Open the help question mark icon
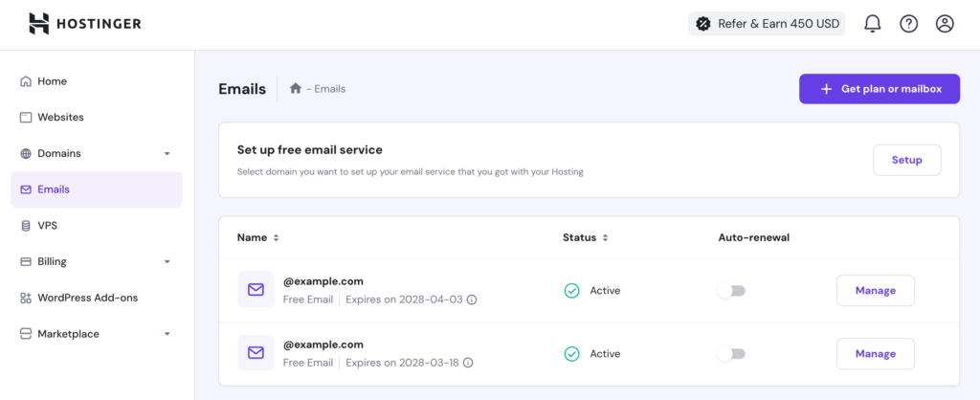This screenshot has height=400, width=980. tap(908, 24)
